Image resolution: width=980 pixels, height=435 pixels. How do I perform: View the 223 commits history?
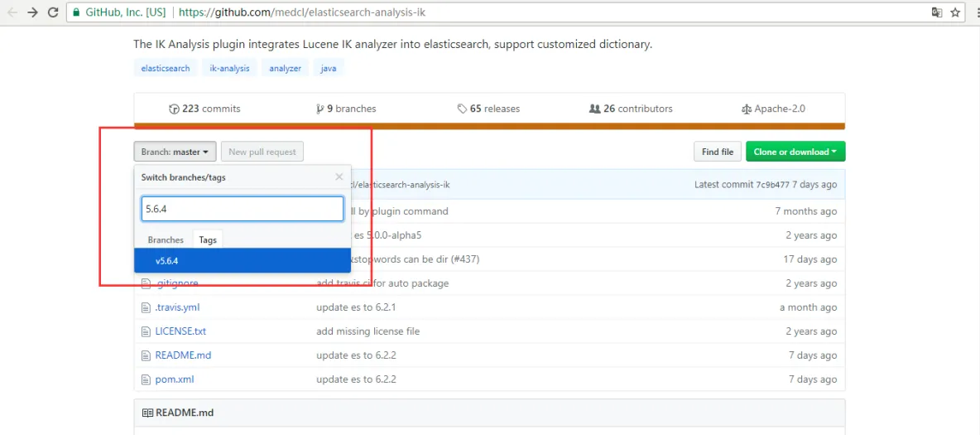pos(204,109)
